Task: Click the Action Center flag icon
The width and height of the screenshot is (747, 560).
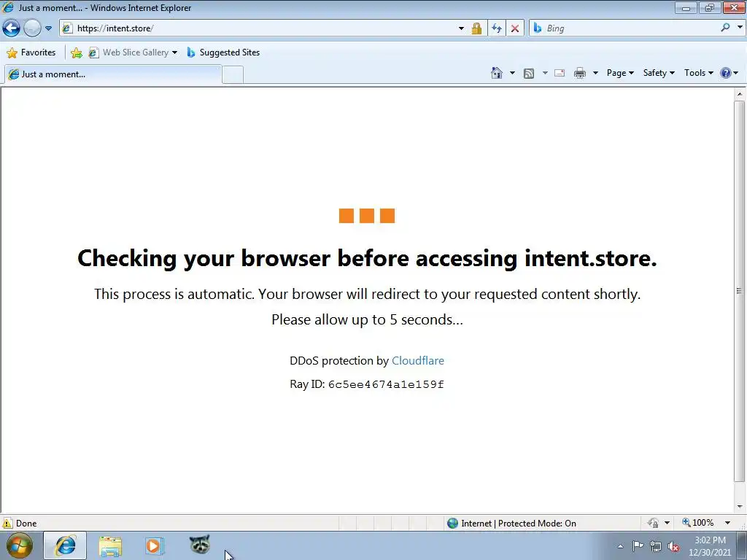Action: click(x=638, y=546)
